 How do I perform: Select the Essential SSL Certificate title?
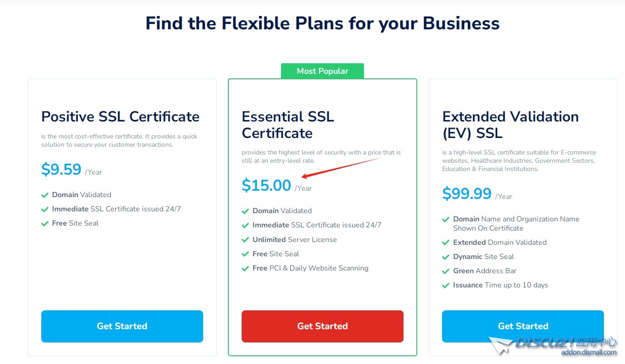click(288, 125)
